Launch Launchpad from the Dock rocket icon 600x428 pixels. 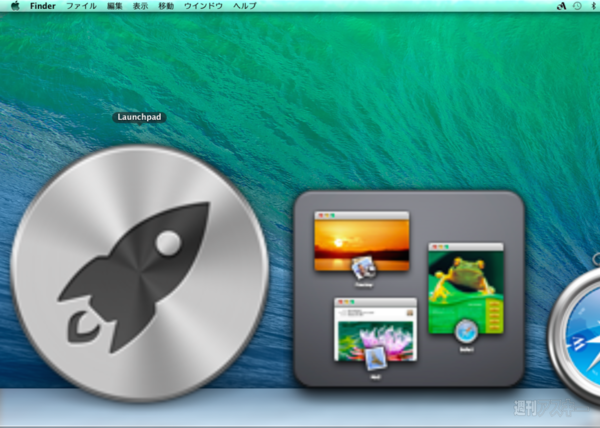(x=140, y=273)
